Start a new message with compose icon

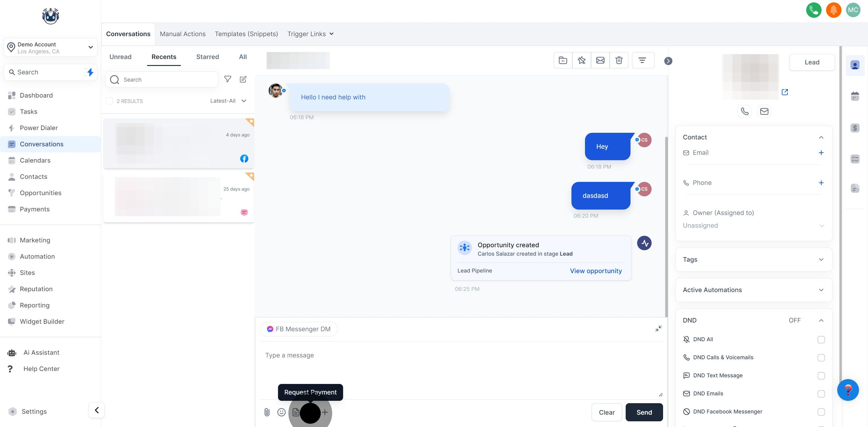pos(243,79)
